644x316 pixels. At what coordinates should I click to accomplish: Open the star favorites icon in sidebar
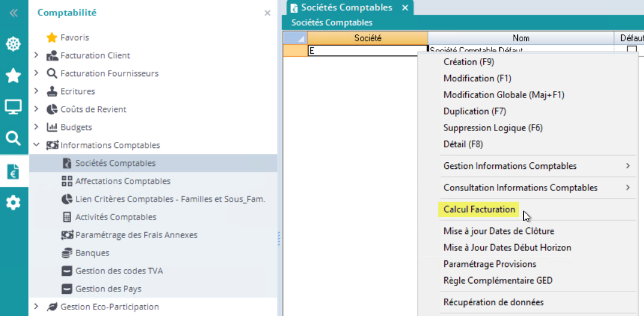[13, 75]
